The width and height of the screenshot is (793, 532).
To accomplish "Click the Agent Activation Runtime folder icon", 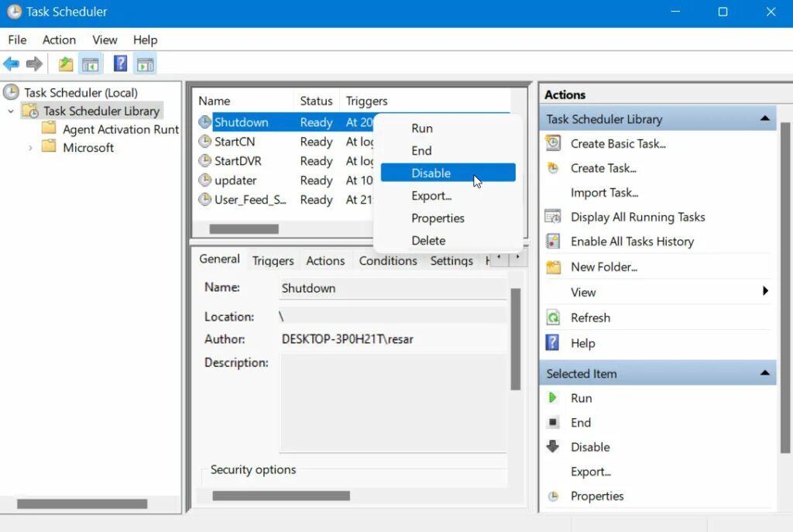I will pos(49,128).
